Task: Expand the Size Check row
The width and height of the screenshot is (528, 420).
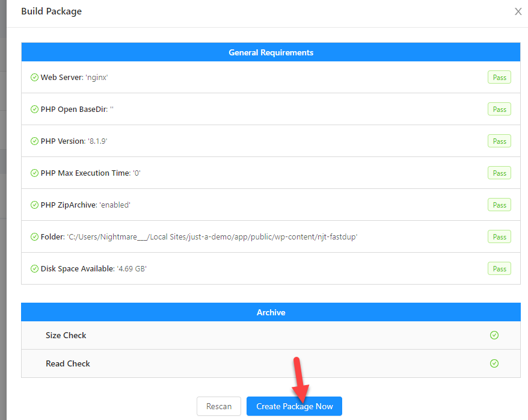Action: (x=271, y=335)
